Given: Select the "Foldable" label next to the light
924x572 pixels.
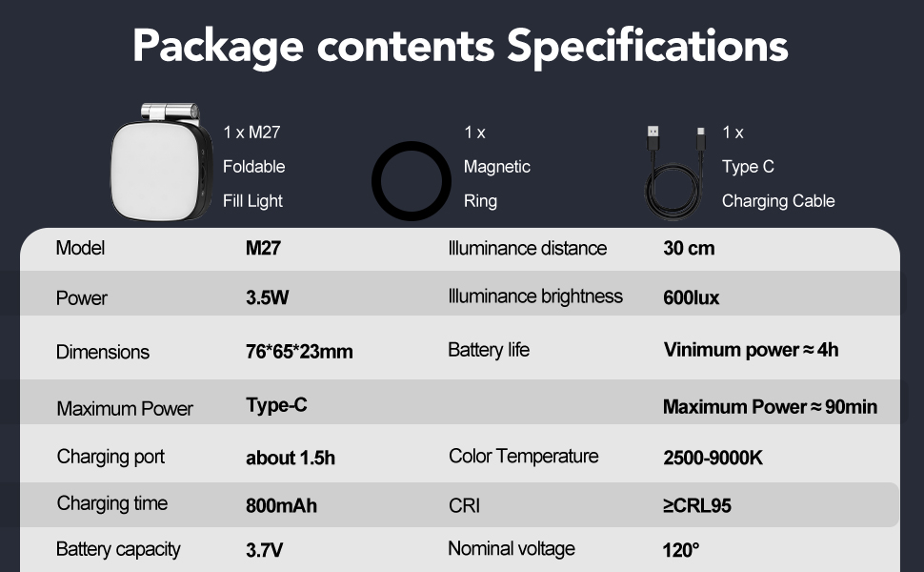Looking at the screenshot, I should click(253, 167).
